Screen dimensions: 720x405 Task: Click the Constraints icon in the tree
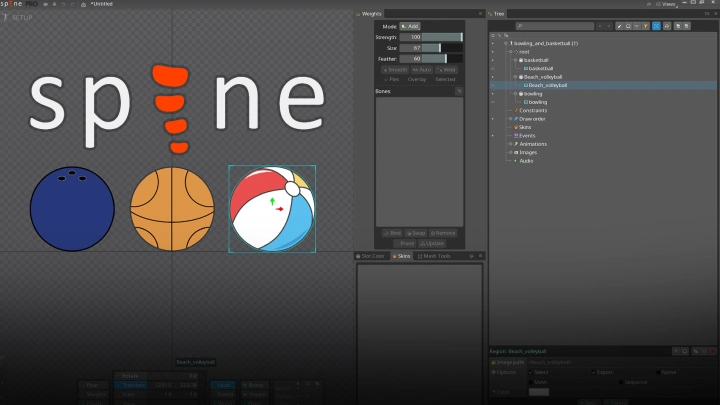(x=516, y=110)
